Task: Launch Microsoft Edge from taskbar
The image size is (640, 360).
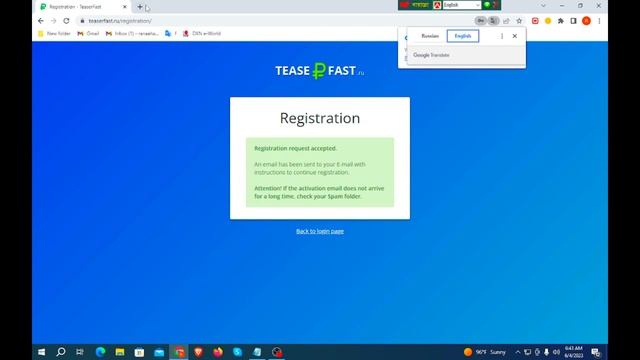Action: [x=100, y=352]
